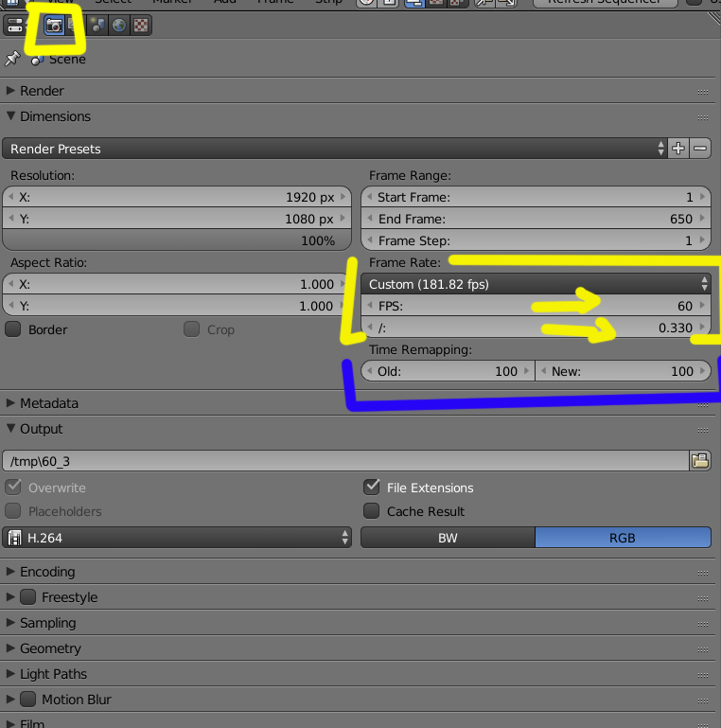Toggle the pin icon beside Scene
The width and height of the screenshot is (721, 728).
[12, 59]
